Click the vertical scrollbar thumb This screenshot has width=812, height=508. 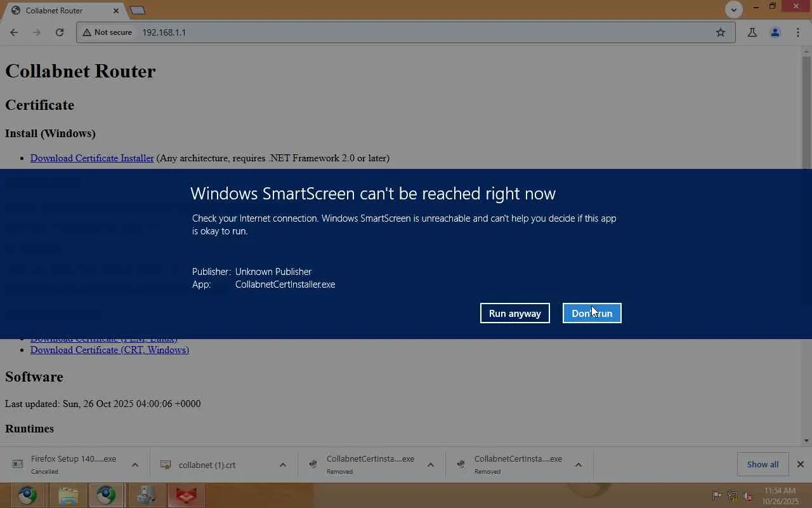point(806,113)
